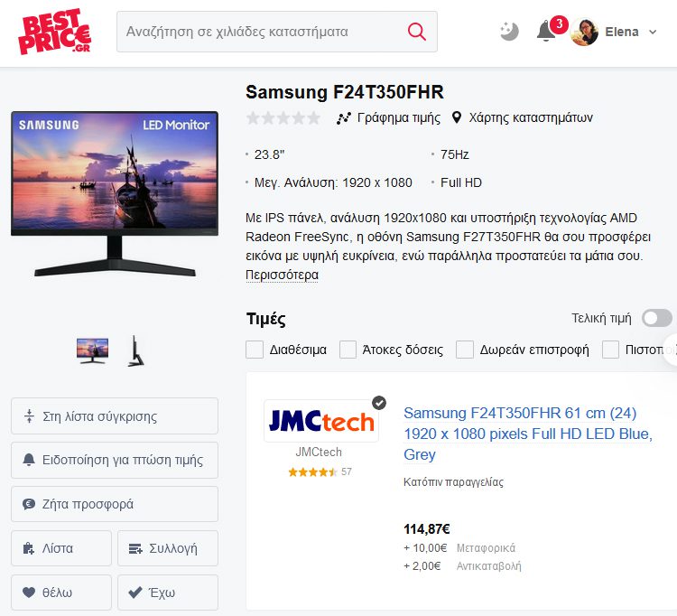Toggle night mode moon icon
This screenshot has width=677, height=616.
coord(509,32)
